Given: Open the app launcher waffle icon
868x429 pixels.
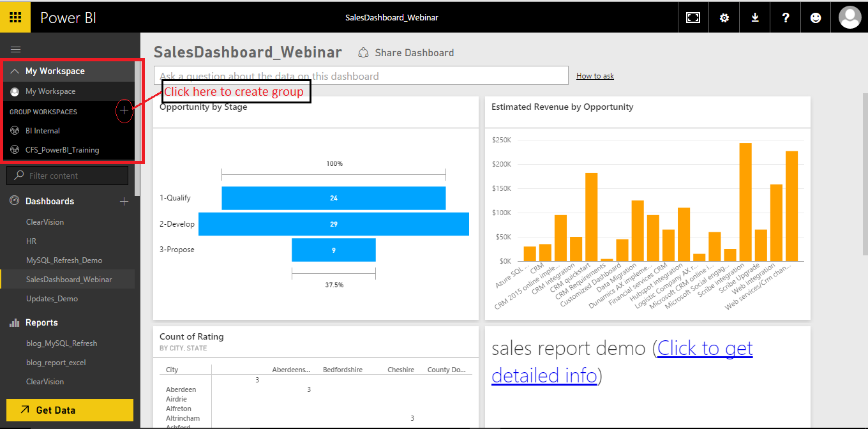Looking at the screenshot, I should (x=15, y=17).
